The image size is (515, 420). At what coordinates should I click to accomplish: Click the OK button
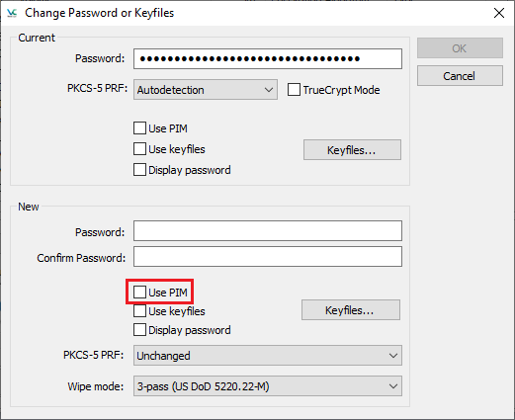460,48
